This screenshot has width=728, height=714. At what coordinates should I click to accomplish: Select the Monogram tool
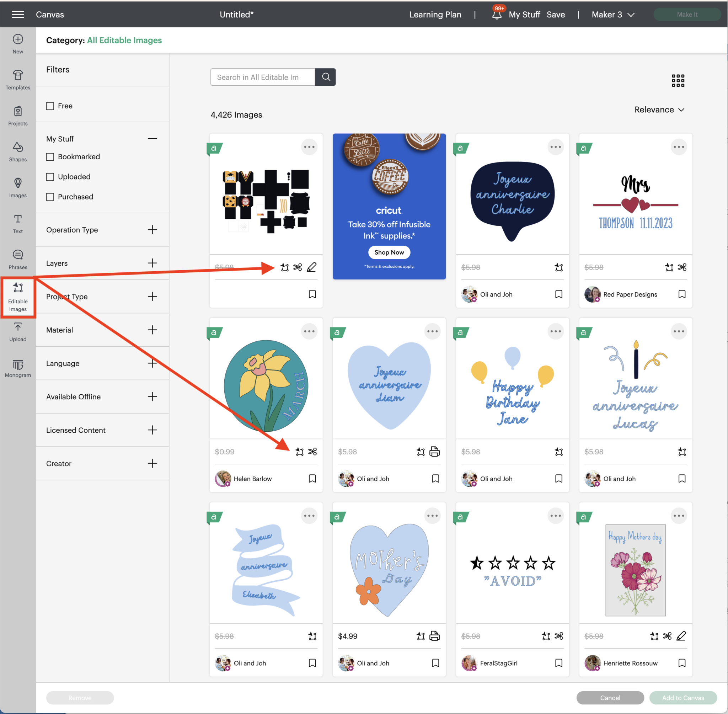tap(18, 368)
